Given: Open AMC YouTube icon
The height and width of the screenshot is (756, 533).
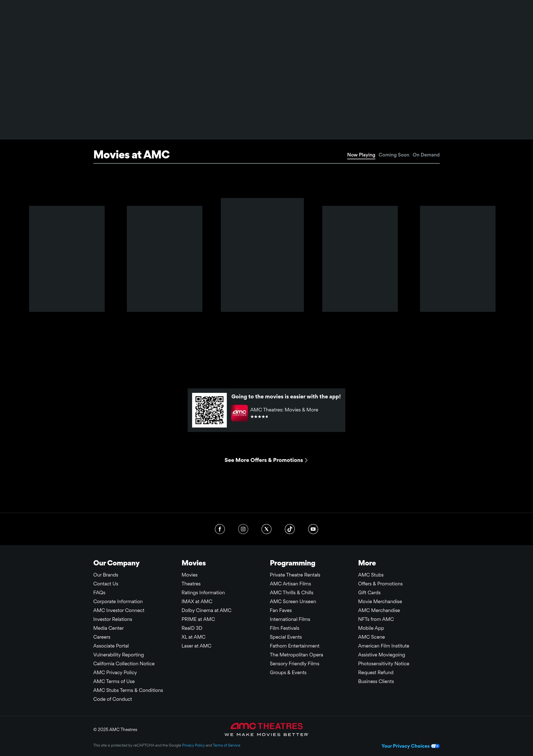Looking at the screenshot, I should tap(313, 529).
